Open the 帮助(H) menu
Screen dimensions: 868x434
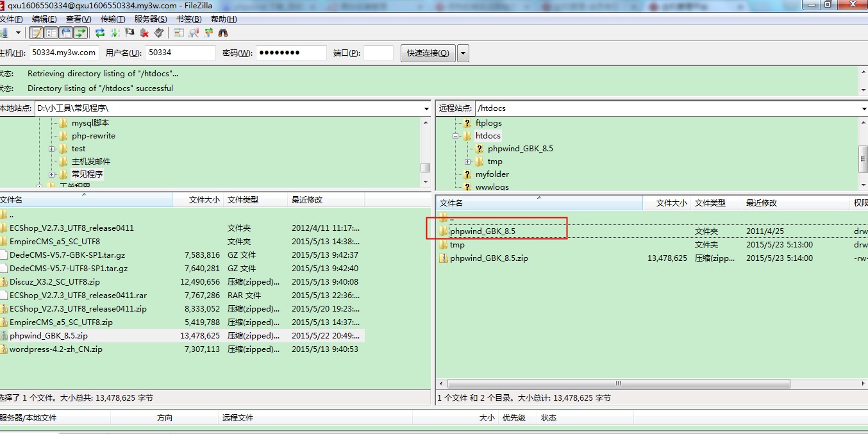(223, 19)
